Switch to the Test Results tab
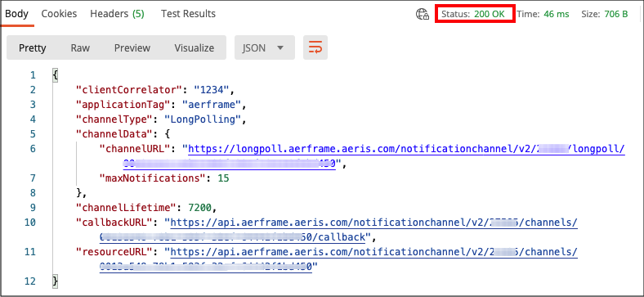The height and width of the screenshot is (297, 644). click(188, 14)
